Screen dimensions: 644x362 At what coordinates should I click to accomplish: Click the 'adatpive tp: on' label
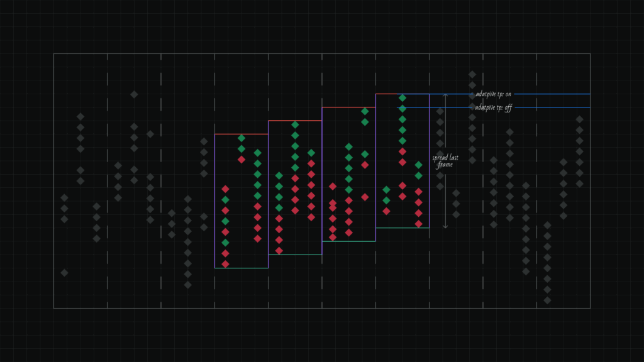tap(493, 94)
